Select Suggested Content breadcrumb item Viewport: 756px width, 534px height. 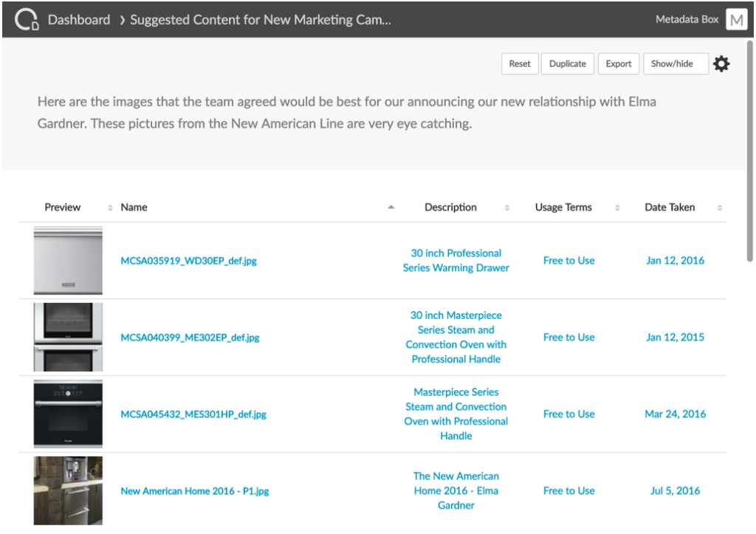[x=260, y=20]
